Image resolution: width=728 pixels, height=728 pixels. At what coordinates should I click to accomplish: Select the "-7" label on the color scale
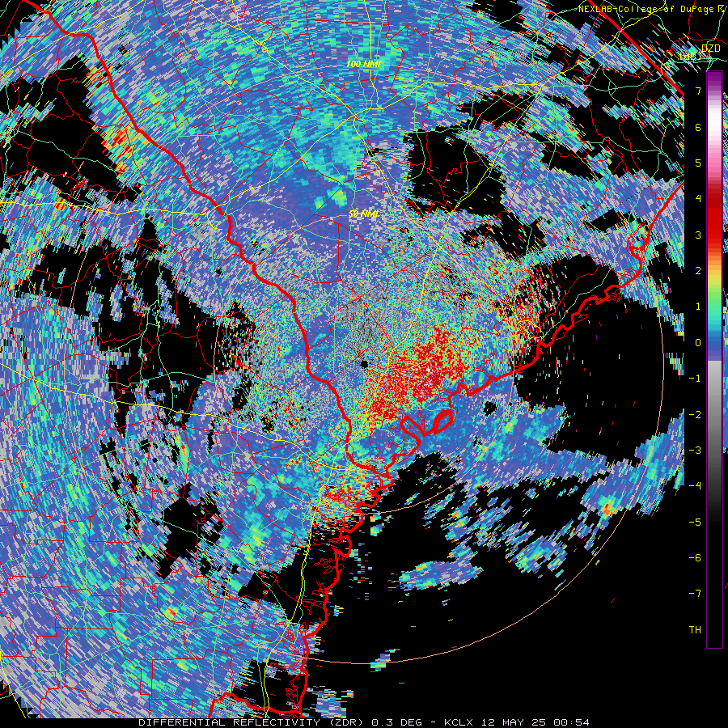tap(695, 594)
